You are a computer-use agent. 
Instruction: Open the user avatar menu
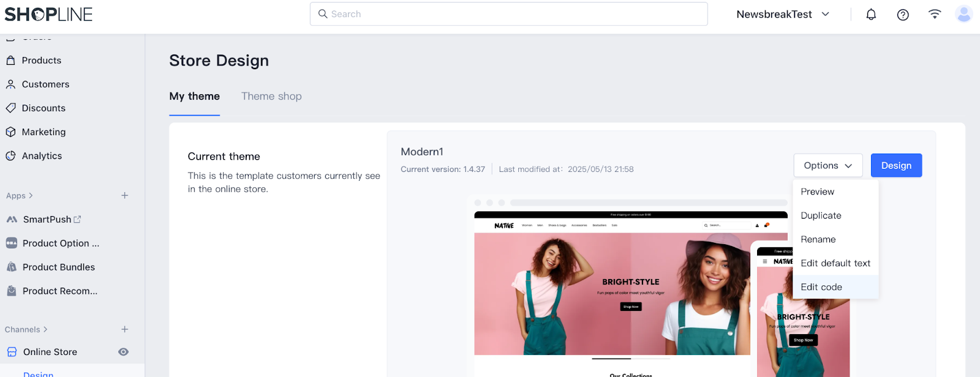[964, 14]
